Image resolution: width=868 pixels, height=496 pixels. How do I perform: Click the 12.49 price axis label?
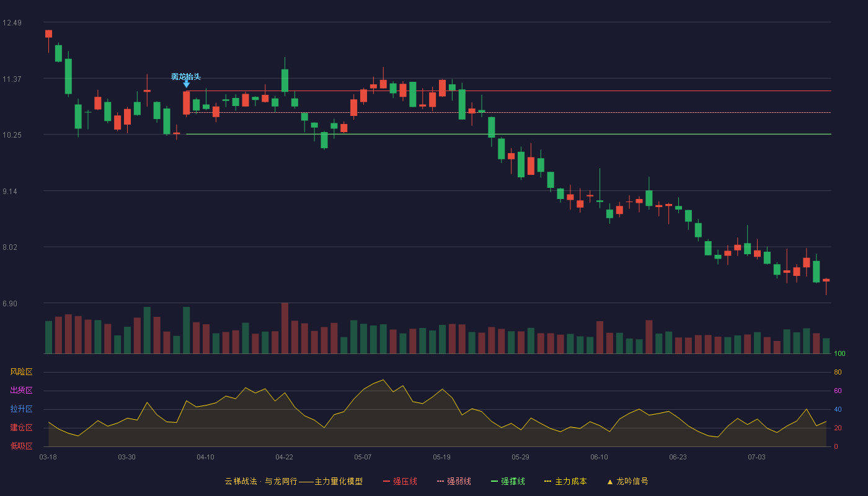pyautogui.click(x=12, y=23)
